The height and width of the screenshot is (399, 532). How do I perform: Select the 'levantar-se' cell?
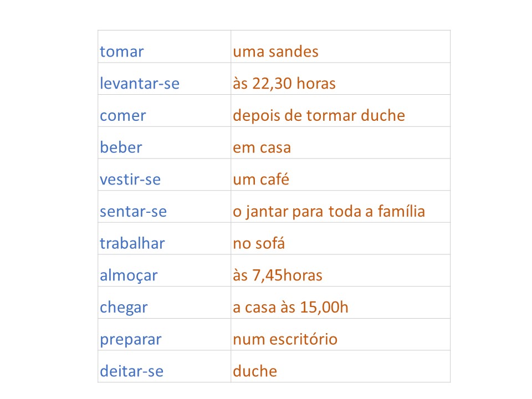pos(140,84)
